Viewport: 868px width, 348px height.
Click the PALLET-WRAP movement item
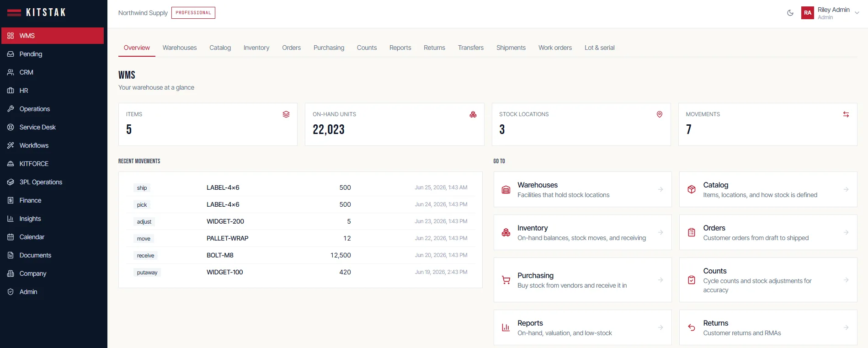point(228,238)
